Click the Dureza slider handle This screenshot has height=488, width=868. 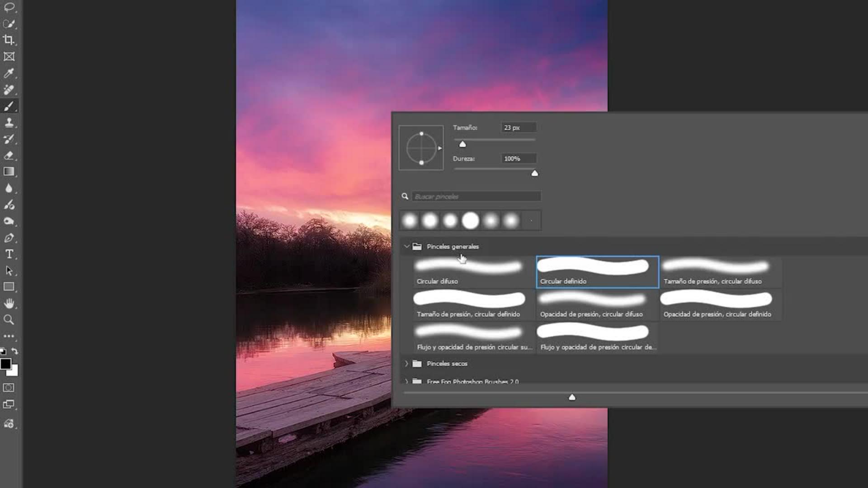point(535,174)
